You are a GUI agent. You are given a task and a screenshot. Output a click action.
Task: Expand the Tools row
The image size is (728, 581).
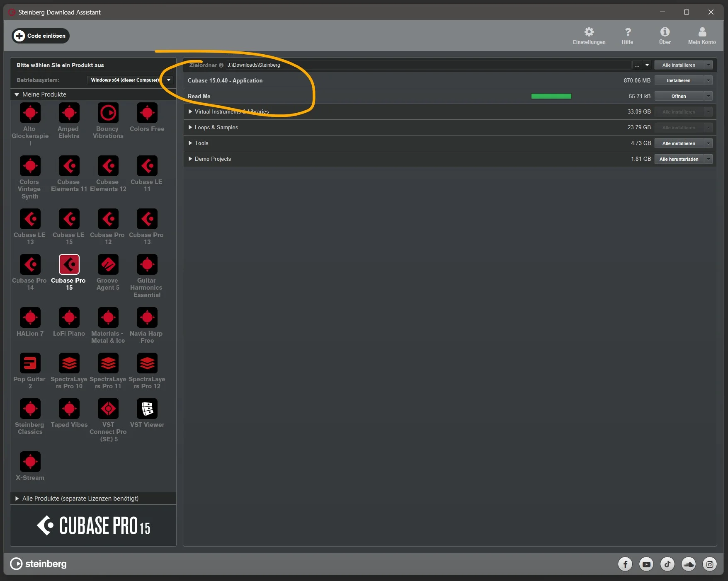point(190,143)
